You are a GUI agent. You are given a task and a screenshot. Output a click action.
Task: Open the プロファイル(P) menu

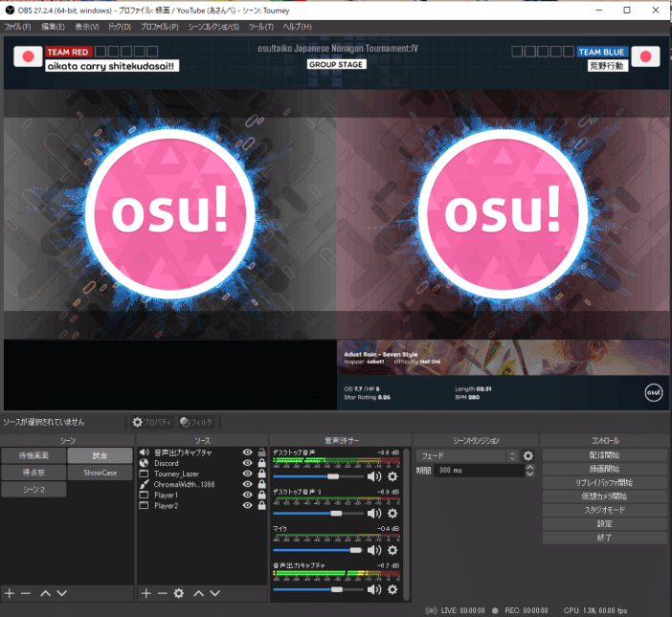coord(160,27)
